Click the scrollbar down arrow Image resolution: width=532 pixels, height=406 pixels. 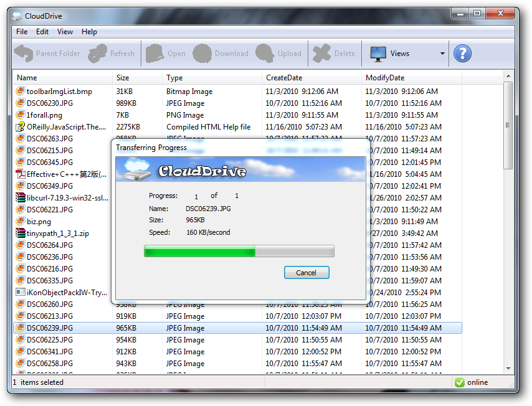508,369
